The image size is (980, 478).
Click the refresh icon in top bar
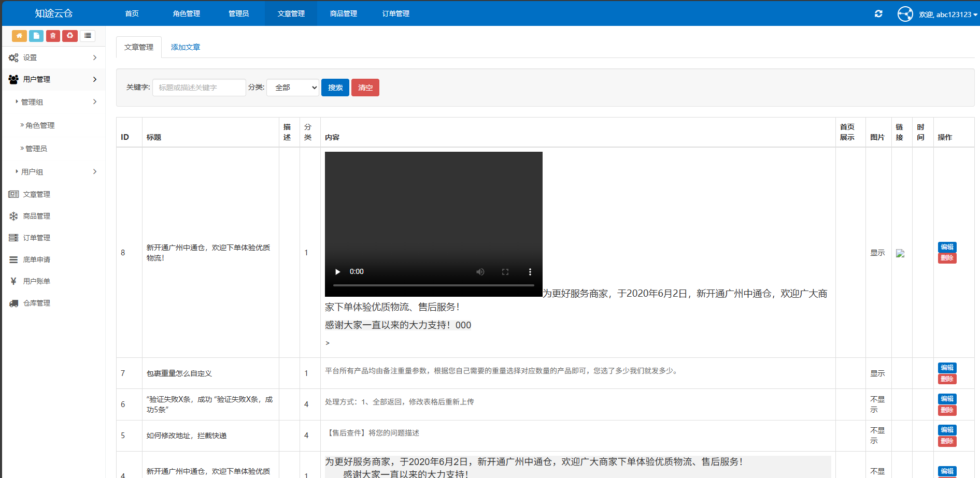[x=878, y=14]
